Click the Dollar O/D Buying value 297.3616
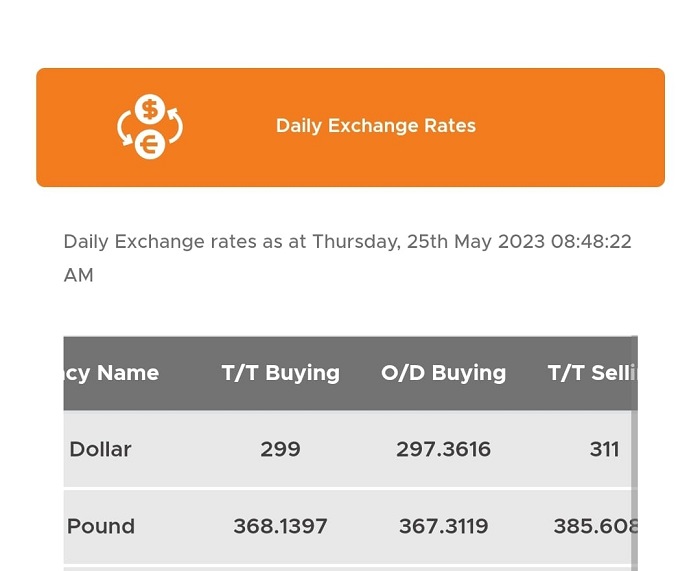700x571 pixels. point(443,449)
